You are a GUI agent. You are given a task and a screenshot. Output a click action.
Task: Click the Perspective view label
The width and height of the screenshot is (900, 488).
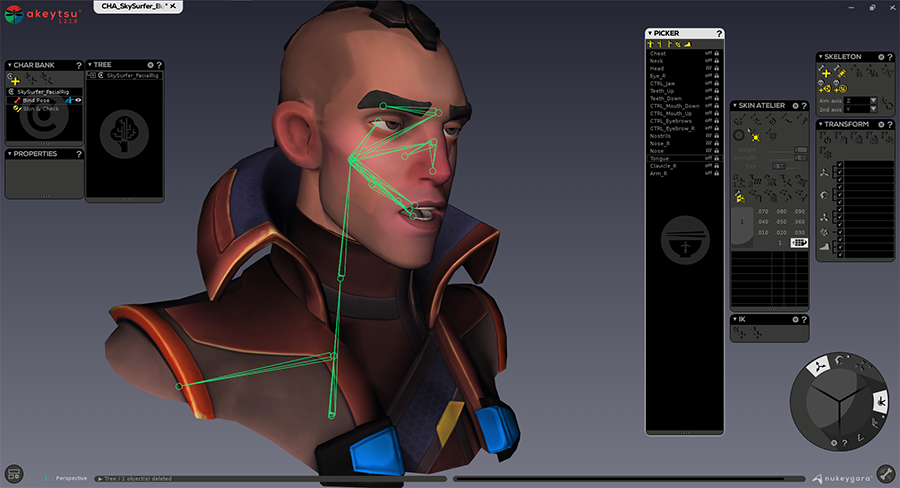71,478
